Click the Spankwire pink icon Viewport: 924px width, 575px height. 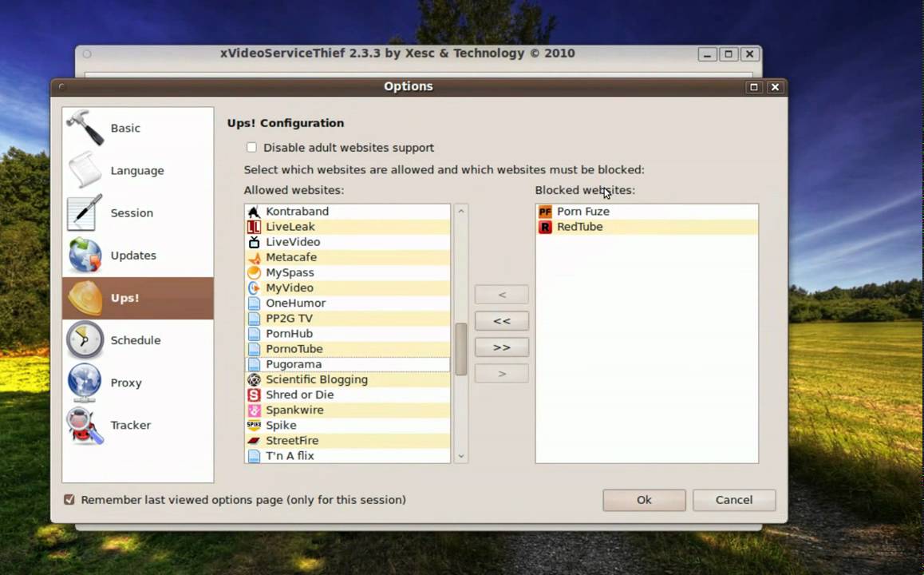[254, 410]
